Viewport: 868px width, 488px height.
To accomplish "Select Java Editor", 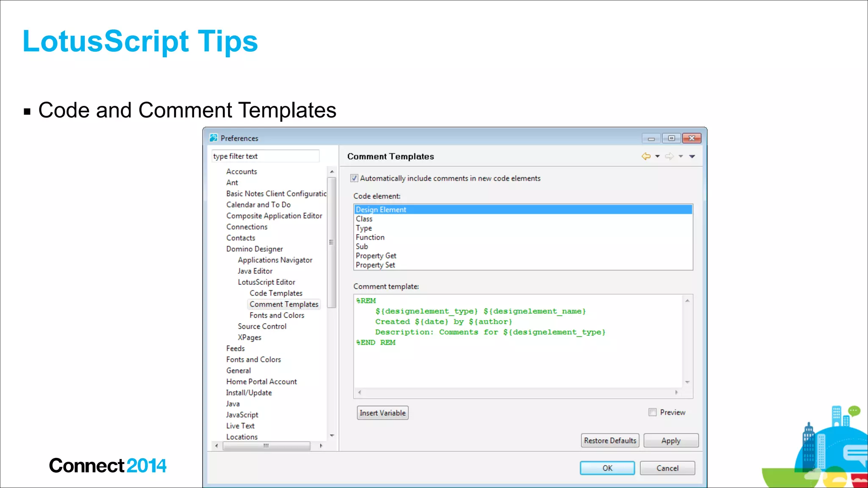I will (x=255, y=271).
